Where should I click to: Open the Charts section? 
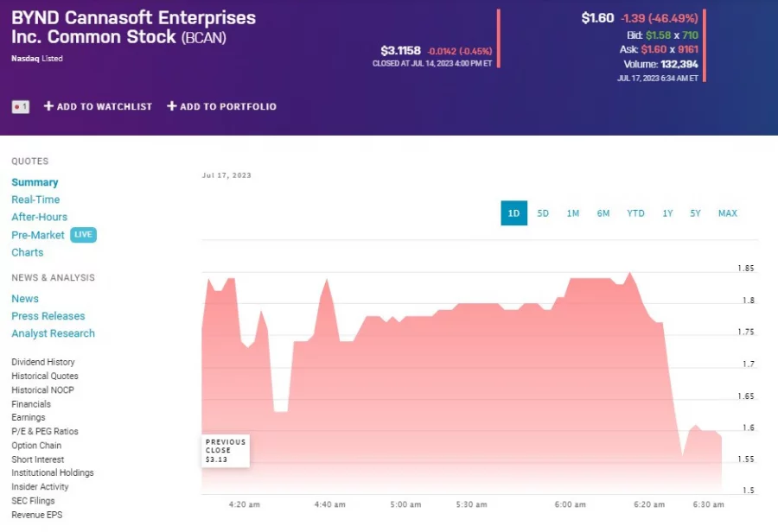(x=27, y=252)
